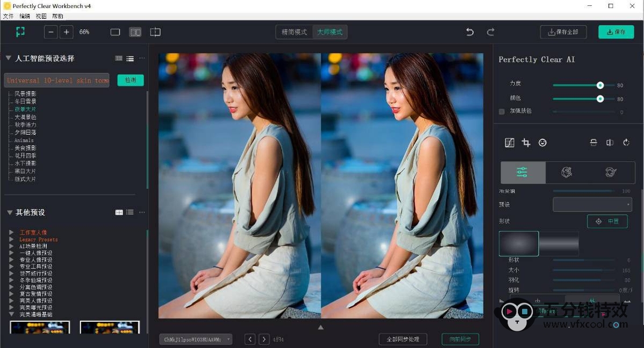Select the 黑白大片 preset
644x348 pixels.
coord(25,171)
